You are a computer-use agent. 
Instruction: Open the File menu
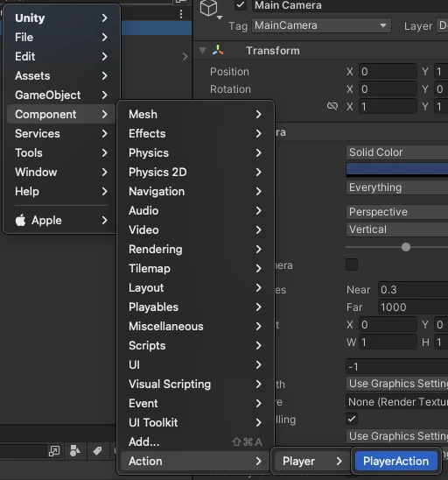(x=61, y=37)
